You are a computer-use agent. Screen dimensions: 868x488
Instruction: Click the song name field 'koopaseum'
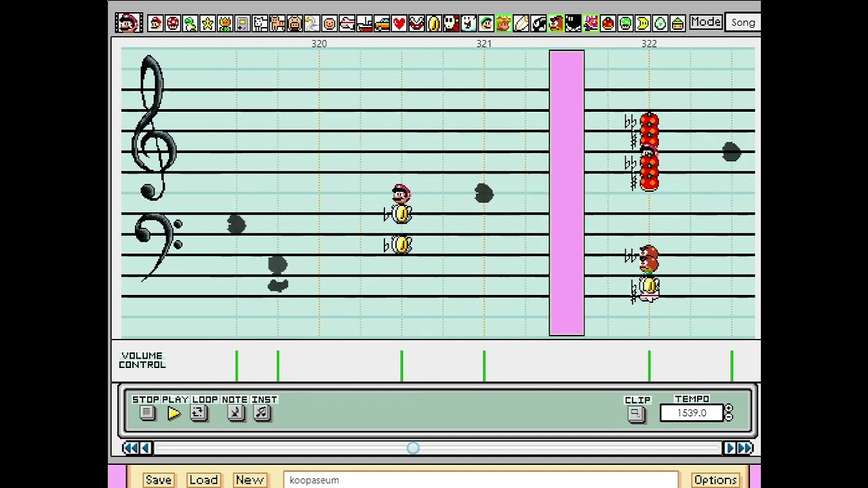(481, 480)
